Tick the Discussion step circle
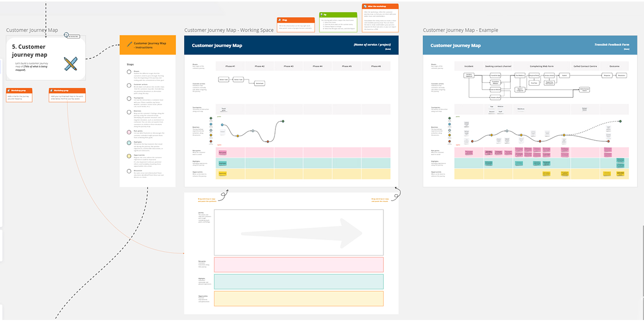The height and width of the screenshot is (322, 644). pyautogui.click(x=129, y=171)
